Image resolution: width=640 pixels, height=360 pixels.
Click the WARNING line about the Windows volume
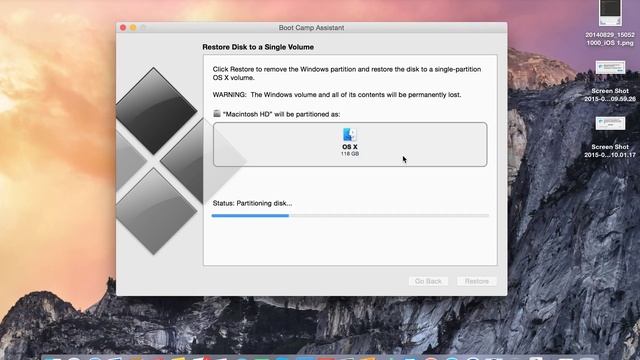click(337, 95)
